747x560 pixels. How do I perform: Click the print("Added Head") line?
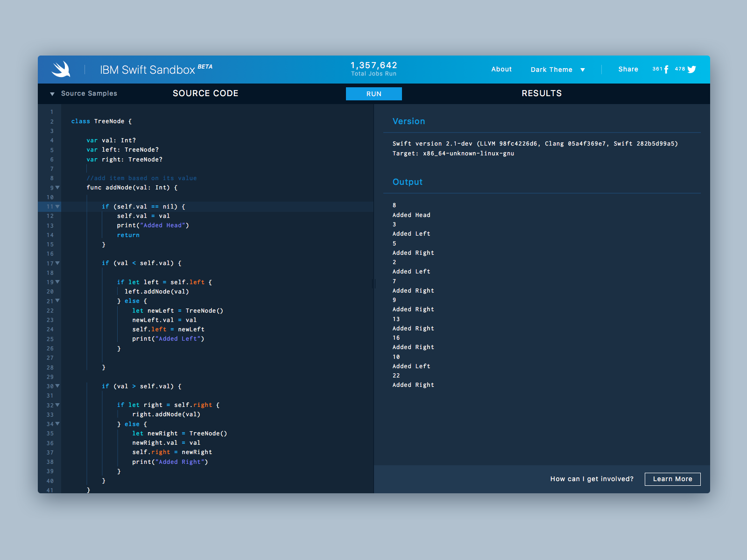153,225
